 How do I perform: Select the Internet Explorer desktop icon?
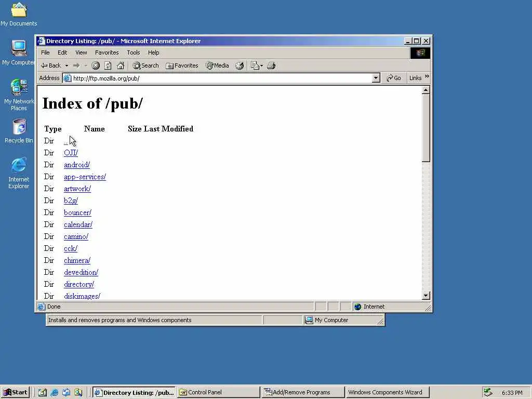[19, 173]
